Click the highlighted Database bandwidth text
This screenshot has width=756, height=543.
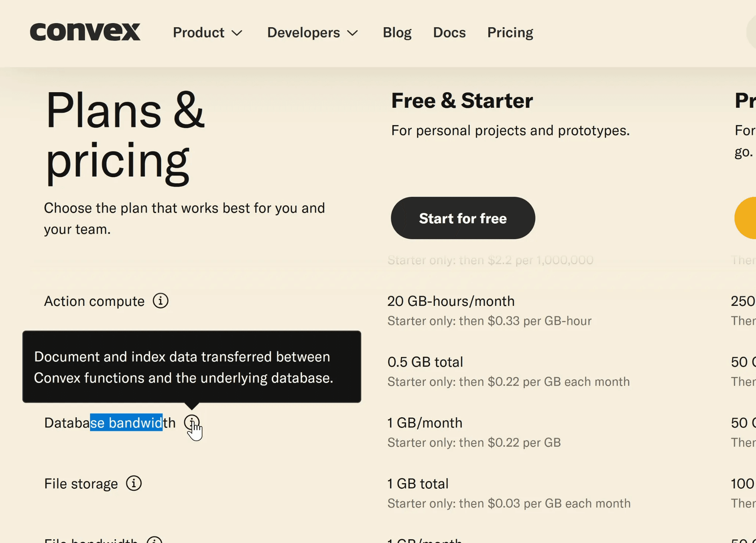coord(126,423)
